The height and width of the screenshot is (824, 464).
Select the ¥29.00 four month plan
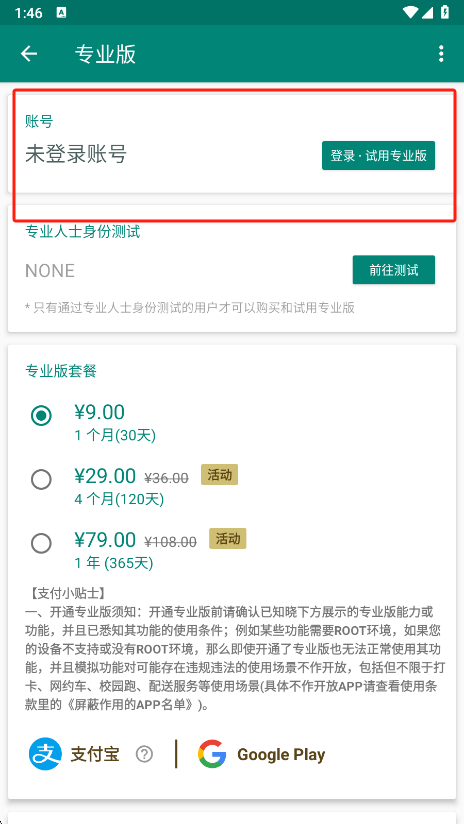pos(41,480)
